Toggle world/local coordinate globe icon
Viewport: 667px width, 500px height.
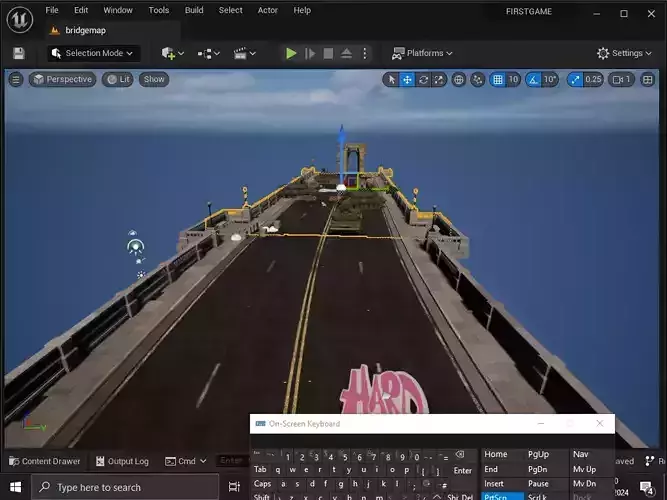coord(459,80)
